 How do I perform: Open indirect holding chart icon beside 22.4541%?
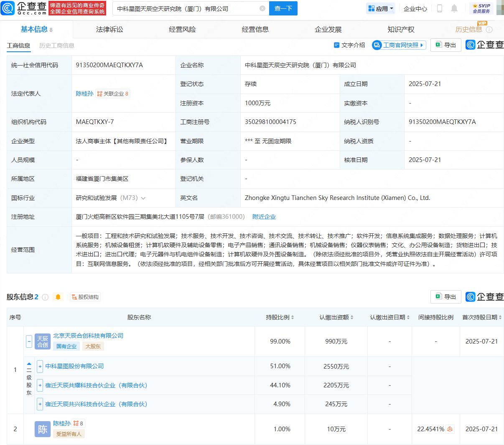coord(450,429)
